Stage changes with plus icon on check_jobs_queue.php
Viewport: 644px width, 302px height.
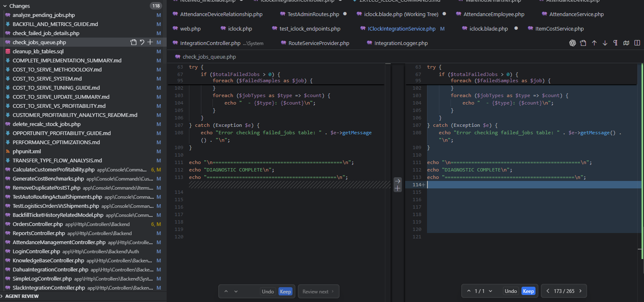click(x=150, y=42)
